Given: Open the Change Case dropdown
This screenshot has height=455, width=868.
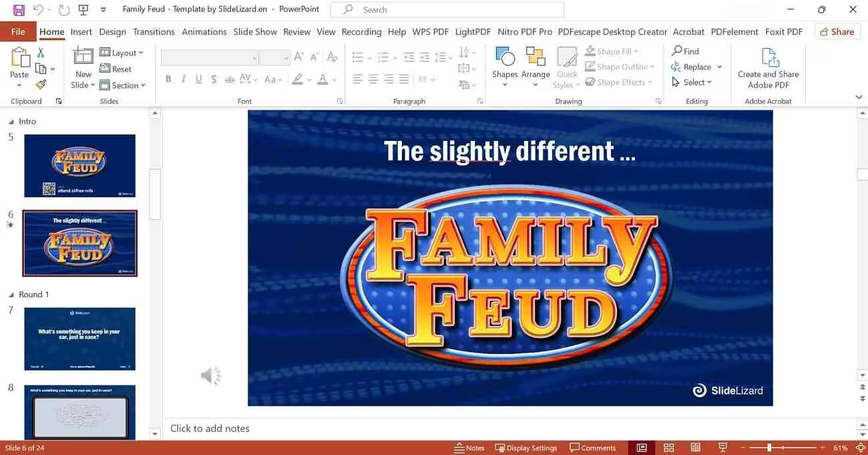Looking at the screenshot, I should [273, 79].
